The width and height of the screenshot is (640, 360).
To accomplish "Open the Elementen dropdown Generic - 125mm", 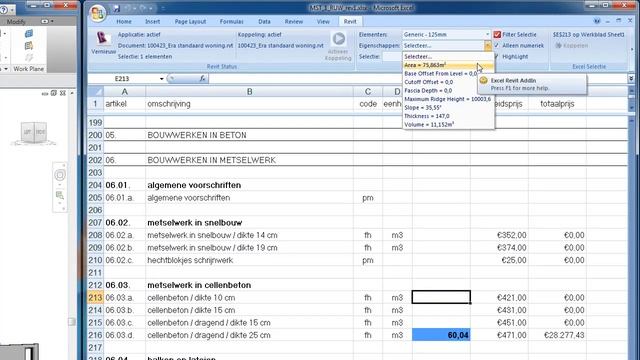I will (x=446, y=35).
